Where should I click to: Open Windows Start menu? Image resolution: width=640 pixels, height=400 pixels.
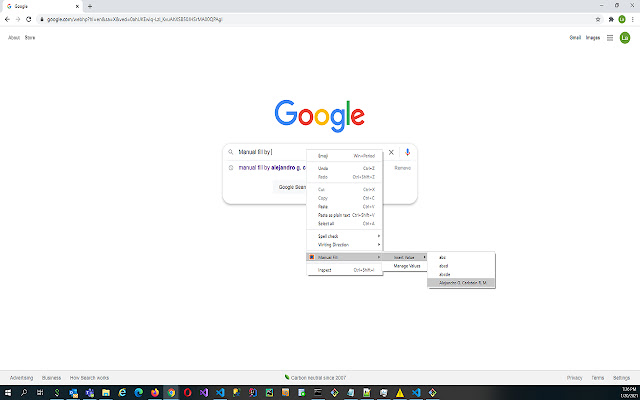click(x=7, y=393)
